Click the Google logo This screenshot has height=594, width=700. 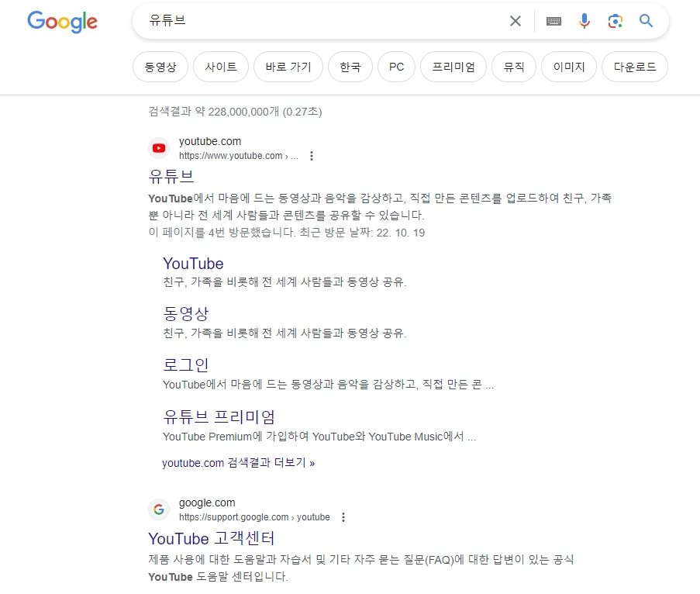pyautogui.click(x=63, y=22)
